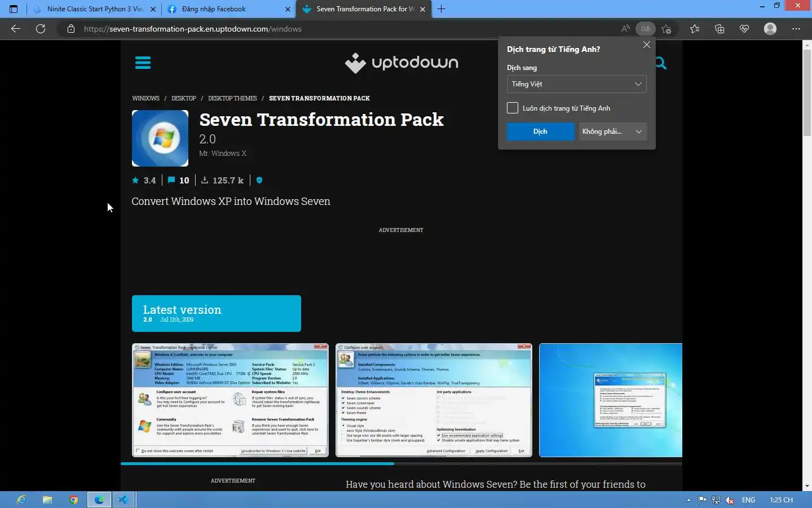Open the WINDOWS breadcrumb link
812x508 pixels.
point(145,98)
